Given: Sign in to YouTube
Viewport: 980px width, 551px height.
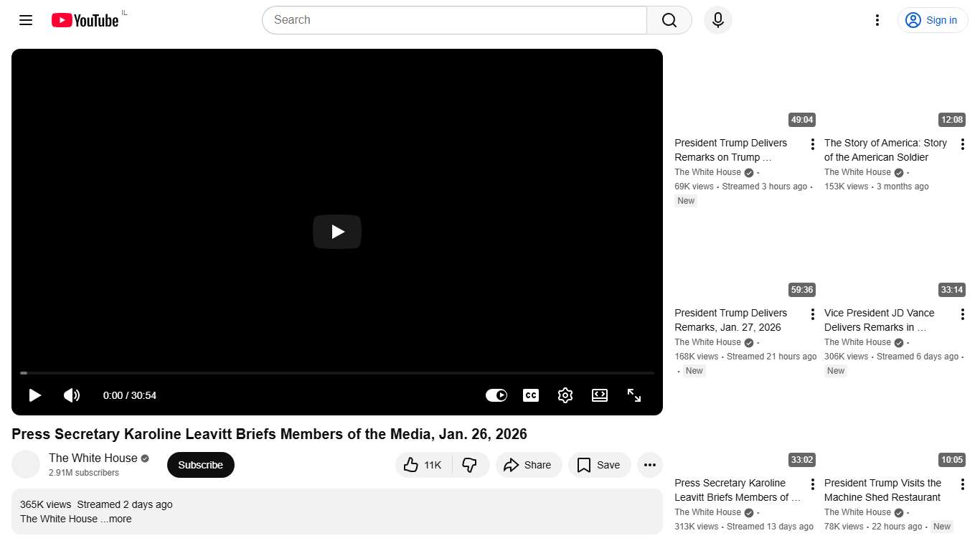Looking at the screenshot, I should pos(932,20).
